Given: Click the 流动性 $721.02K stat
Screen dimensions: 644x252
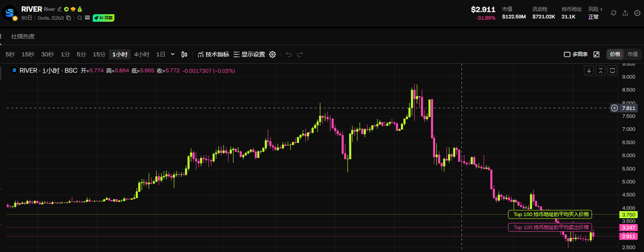Looking at the screenshot, I should click(544, 13).
